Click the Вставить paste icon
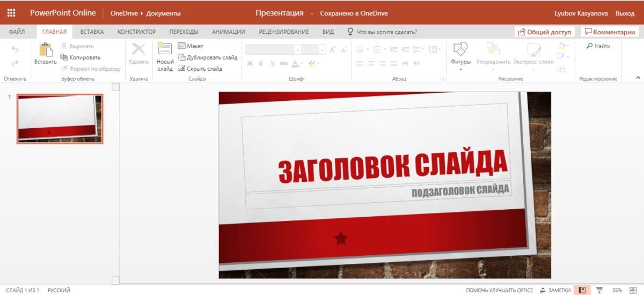This screenshot has height=295, width=644. (46, 50)
